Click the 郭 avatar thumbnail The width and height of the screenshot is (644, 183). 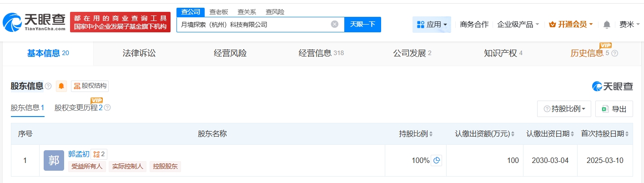tap(54, 160)
